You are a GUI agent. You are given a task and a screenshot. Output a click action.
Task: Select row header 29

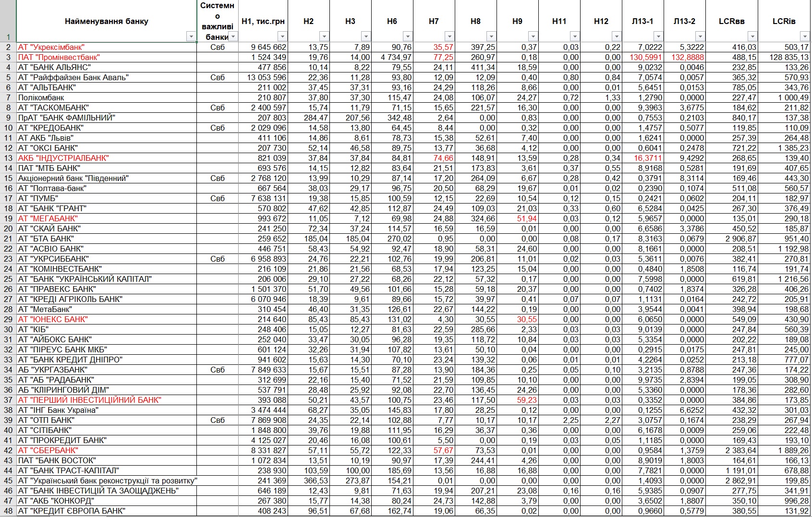8,319
